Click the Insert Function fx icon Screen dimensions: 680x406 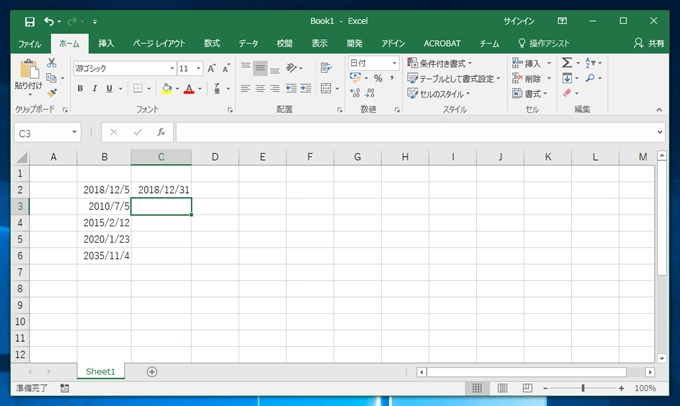tap(161, 132)
